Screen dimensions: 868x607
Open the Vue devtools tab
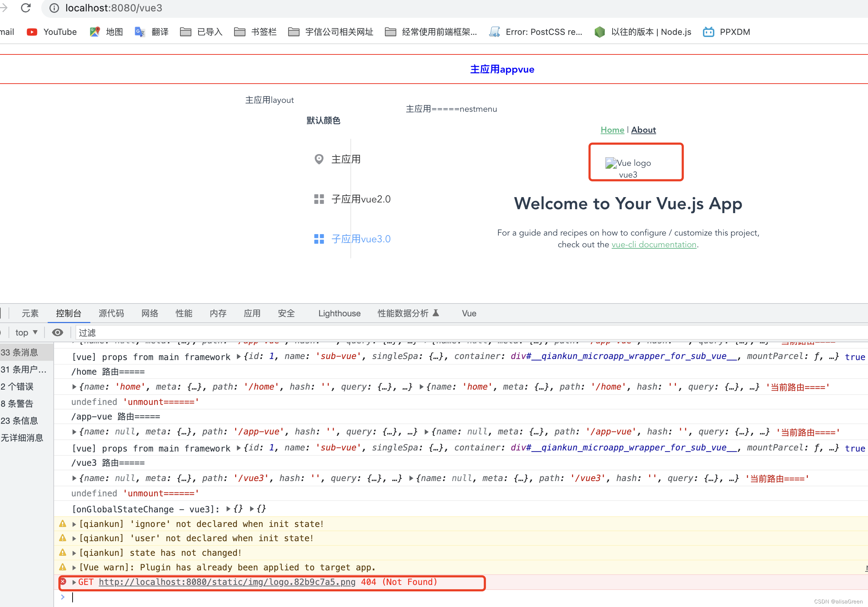point(469,313)
